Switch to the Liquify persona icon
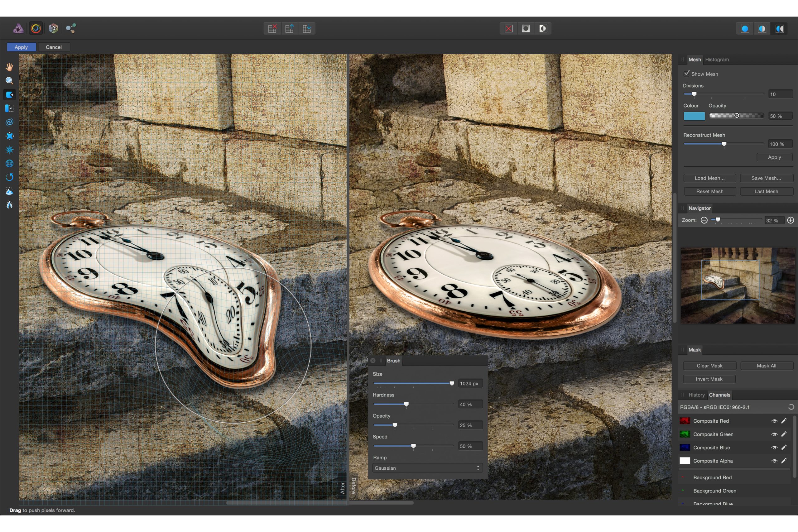798x532 pixels. click(x=36, y=28)
